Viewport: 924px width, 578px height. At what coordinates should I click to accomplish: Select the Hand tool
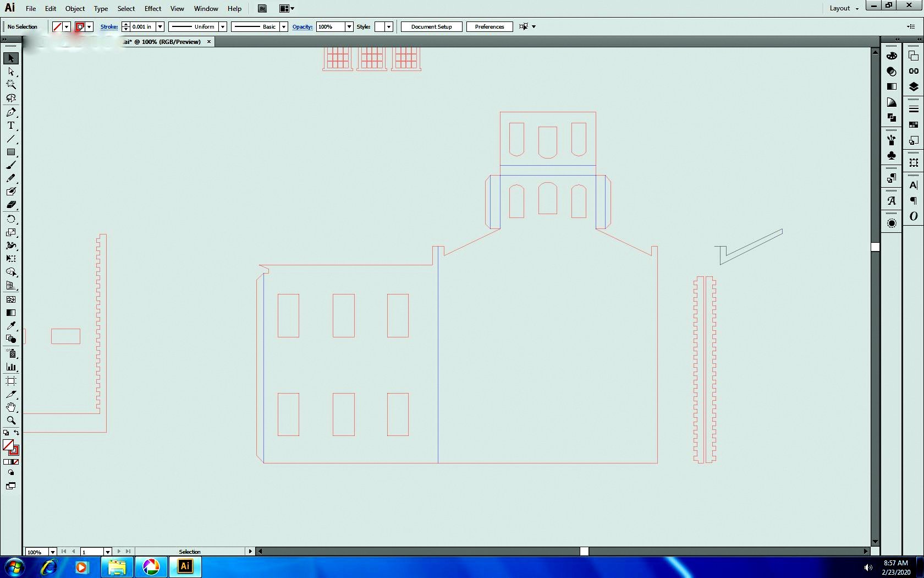11,407
